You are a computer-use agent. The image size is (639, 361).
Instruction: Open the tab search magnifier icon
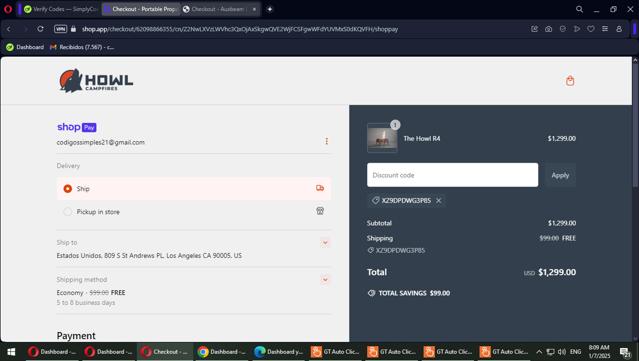coord(579,9)
